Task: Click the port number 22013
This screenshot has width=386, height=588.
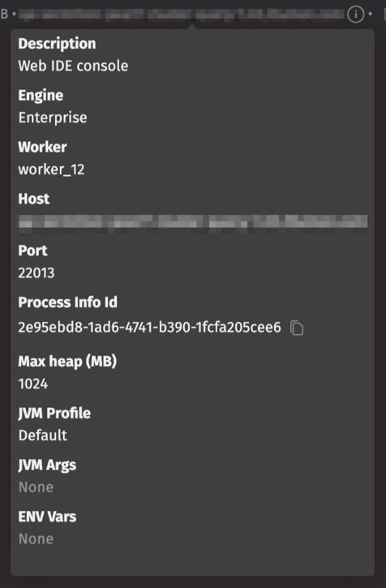Action: tap(36, 273)
